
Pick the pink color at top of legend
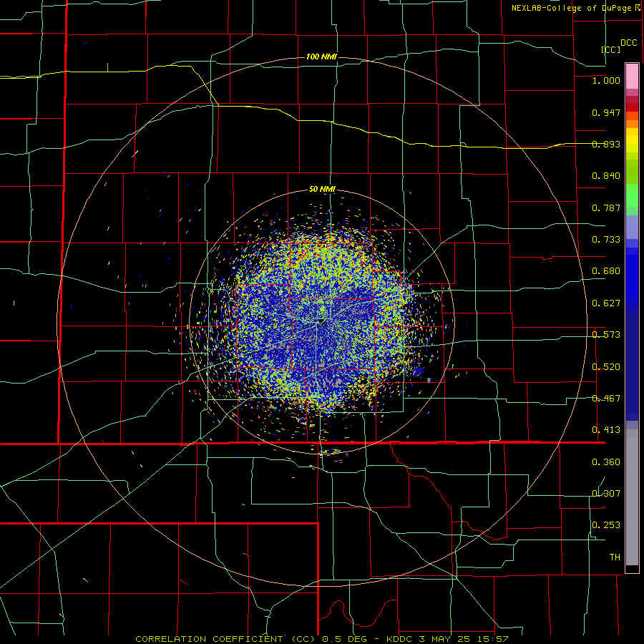tap(632, 76)
